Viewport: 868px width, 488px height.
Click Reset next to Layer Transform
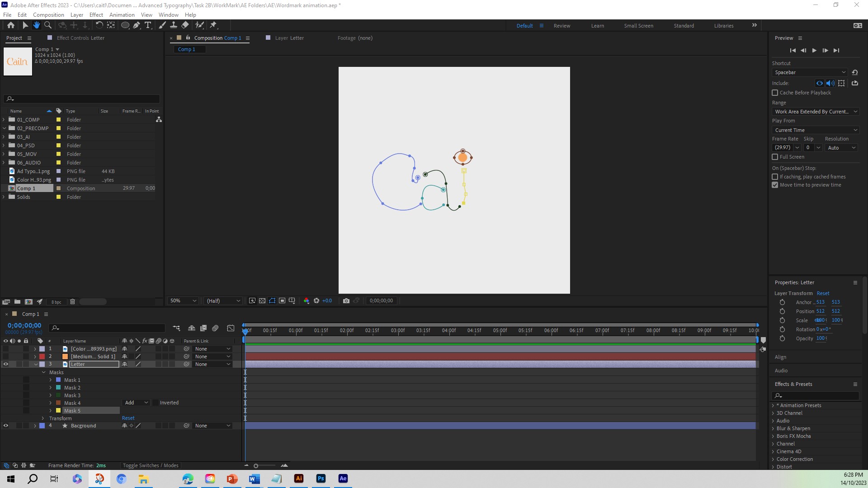pyautogui.click(x=823, y=293)
